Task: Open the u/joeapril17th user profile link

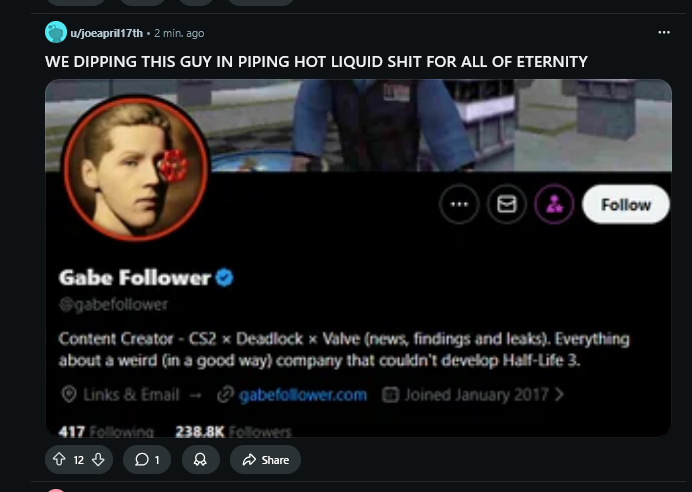Action: pos(106,33)
